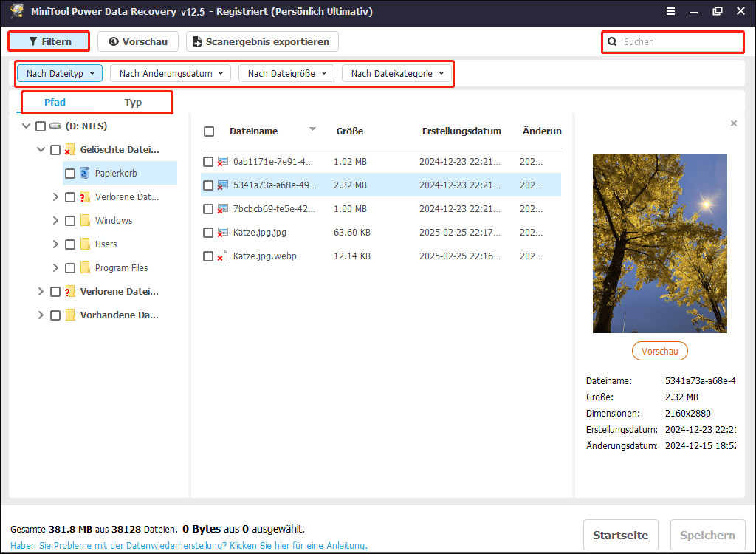Expand the Windows folder node
This screenshot has width=756, height=554.
pyautogui.click(x=55, y=221)
